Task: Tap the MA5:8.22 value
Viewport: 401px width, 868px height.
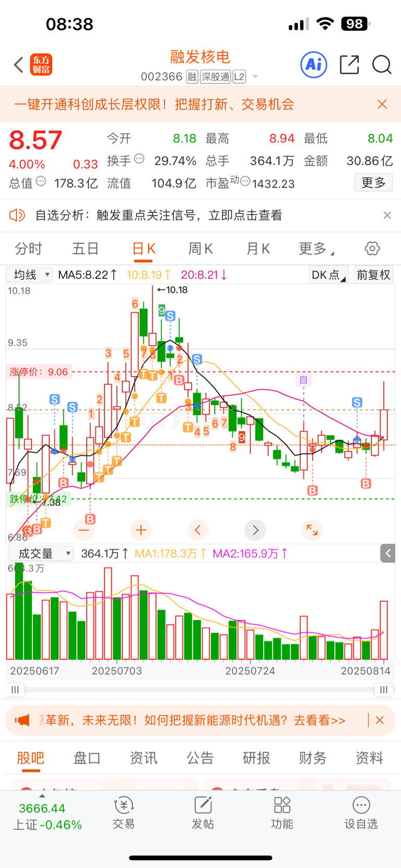Action: click(87, 275)
